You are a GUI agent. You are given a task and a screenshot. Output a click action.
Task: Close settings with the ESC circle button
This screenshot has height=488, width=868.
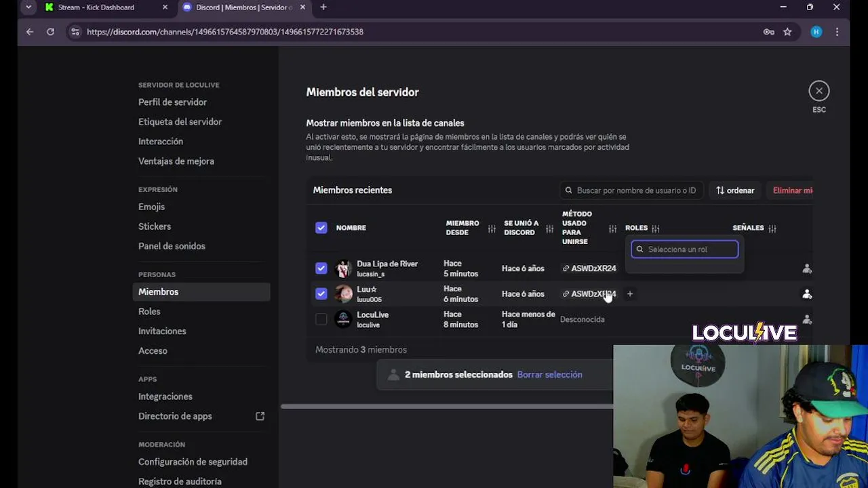(x=819, y=91)
